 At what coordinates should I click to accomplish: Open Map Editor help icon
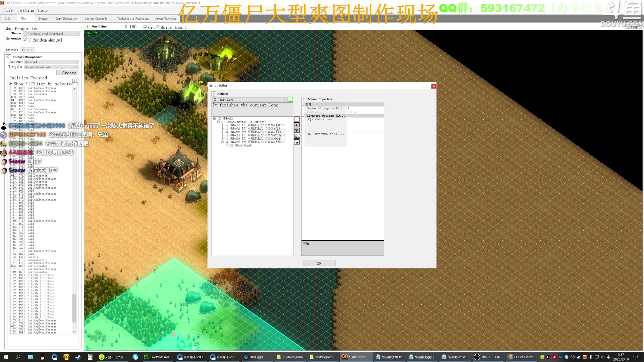88,26
